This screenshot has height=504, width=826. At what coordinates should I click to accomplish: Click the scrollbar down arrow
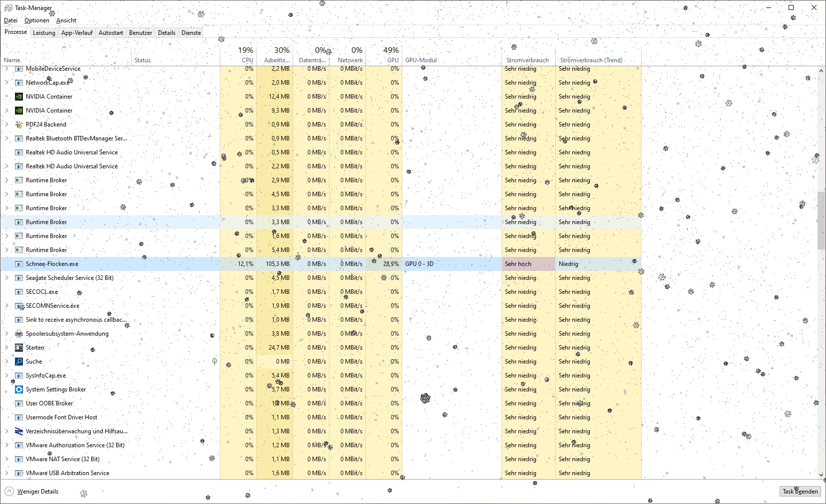(822, 475)
